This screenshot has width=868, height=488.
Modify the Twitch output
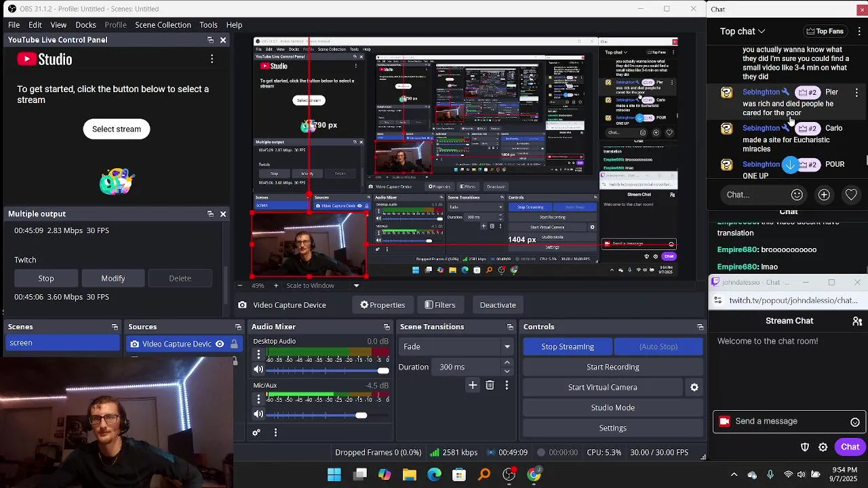coord(113,278)
